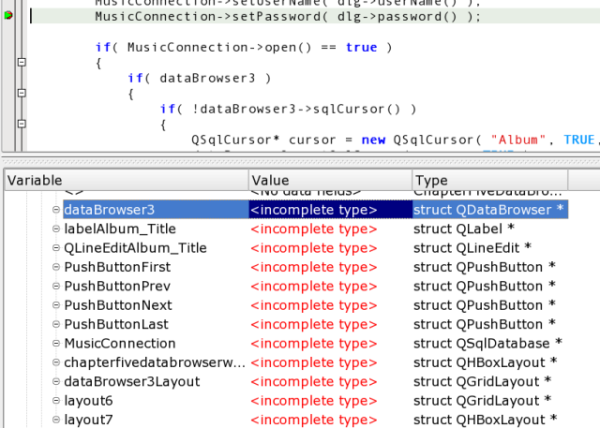Collapse the code fold at if dataBrowser3 block
Image resolution: width=600 pixels, height=428 pixels.
coord(22,93)
